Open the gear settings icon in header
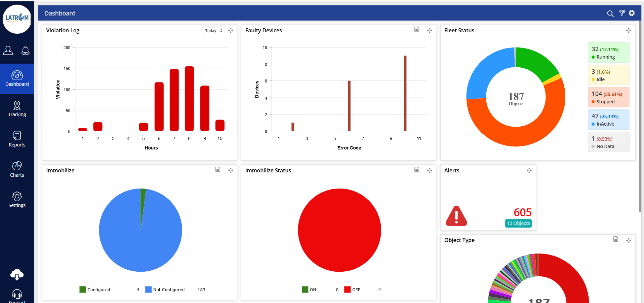Viewport: 644px width, 303px height. [632, 13]
